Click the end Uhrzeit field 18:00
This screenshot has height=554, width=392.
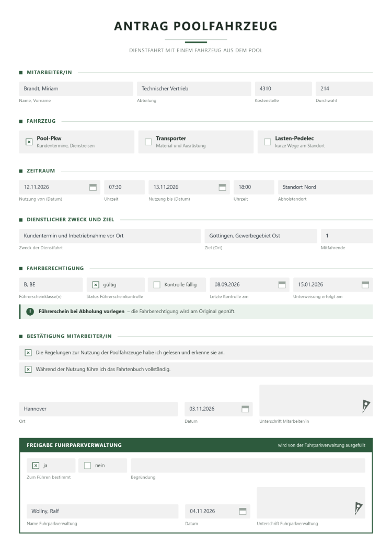254,187
